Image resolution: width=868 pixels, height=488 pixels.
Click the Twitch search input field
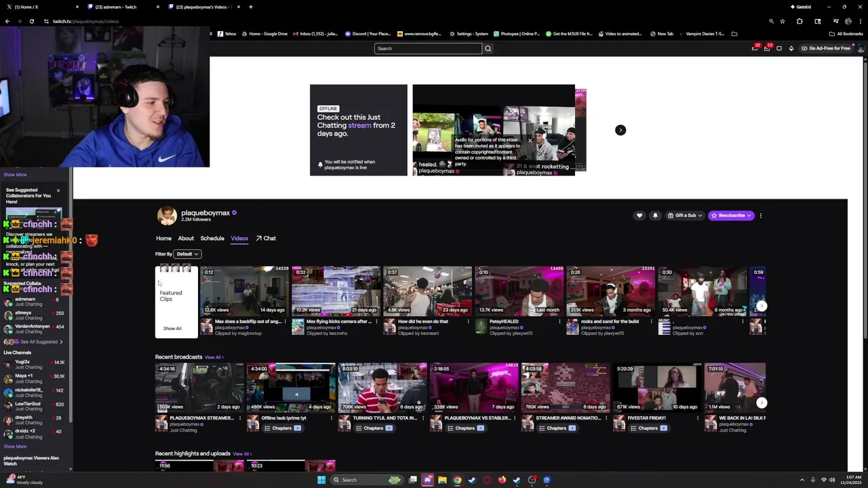(x=428, y=49)
